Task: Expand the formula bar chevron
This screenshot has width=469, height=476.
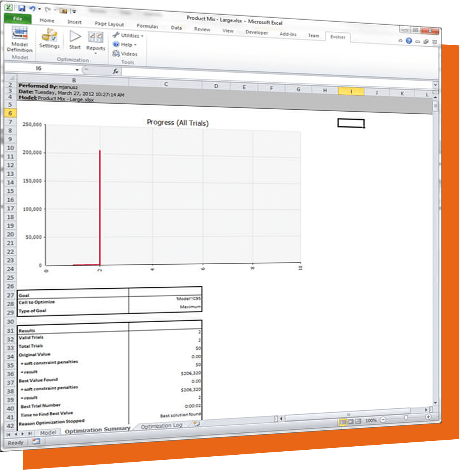Action: tap(435, 84)
